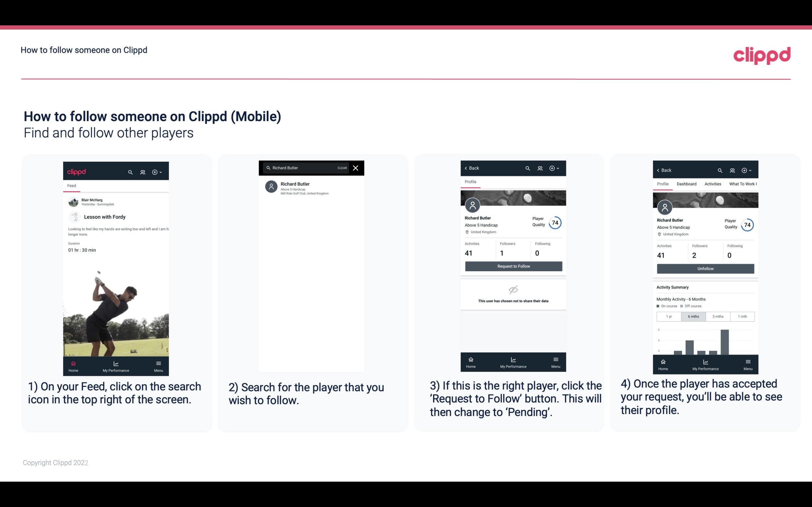Image resolution: width=812 pixels, height=507 pixels.
Task: Select the 'Dashboard' tab on player page
Action: pyautogui.click(x=687, y=184)
